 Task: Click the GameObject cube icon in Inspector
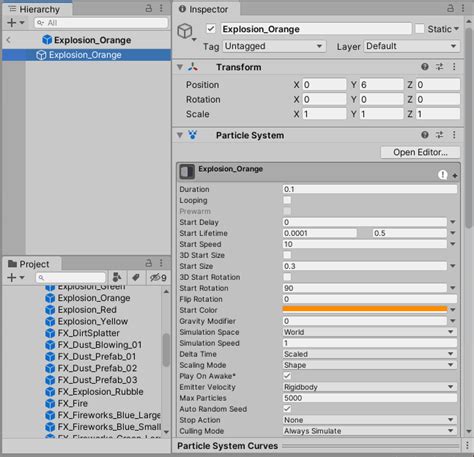pos(185,31)
